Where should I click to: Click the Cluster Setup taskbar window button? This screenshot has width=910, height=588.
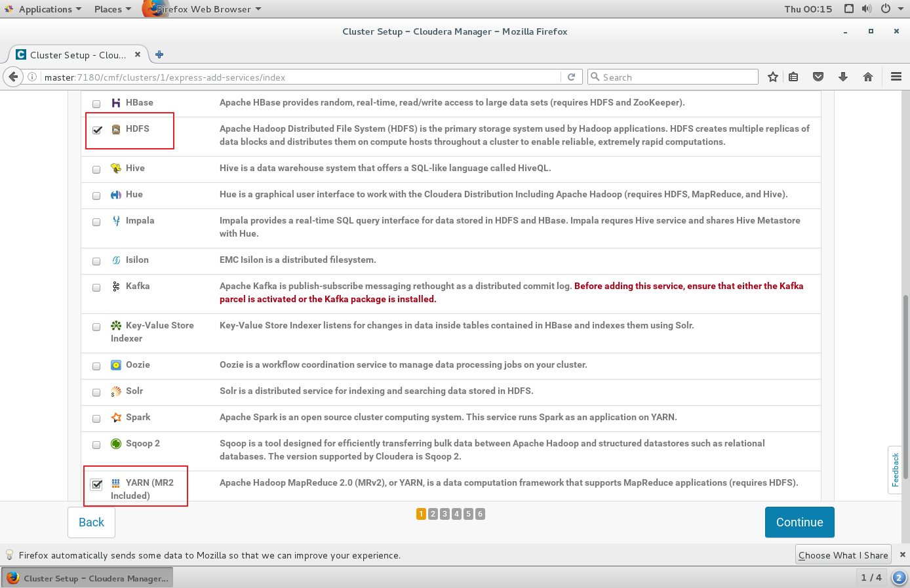coord(88,578)
